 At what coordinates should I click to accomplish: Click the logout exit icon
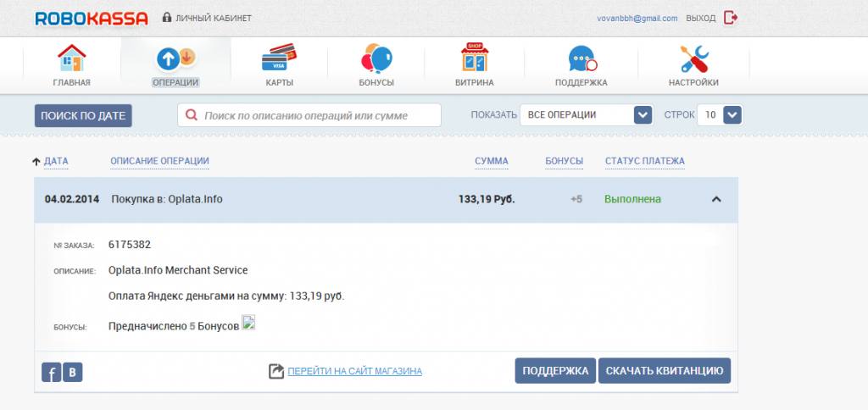(732, 18)
